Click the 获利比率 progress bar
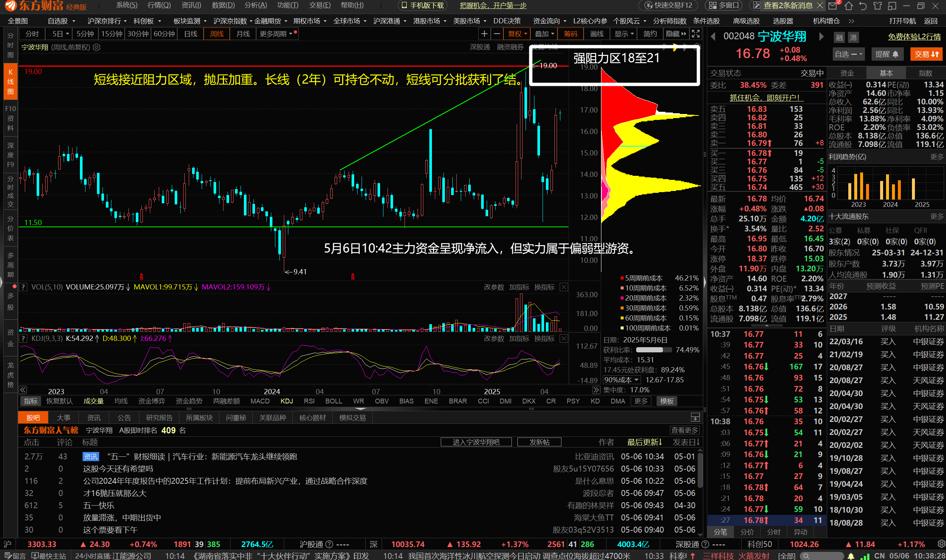946x560 pixels. (654, 350)
